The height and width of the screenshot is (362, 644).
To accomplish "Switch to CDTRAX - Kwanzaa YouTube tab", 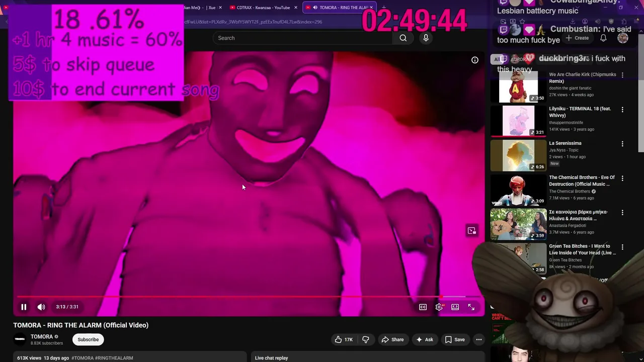I will pyautogui.click(x=263, y=8).
